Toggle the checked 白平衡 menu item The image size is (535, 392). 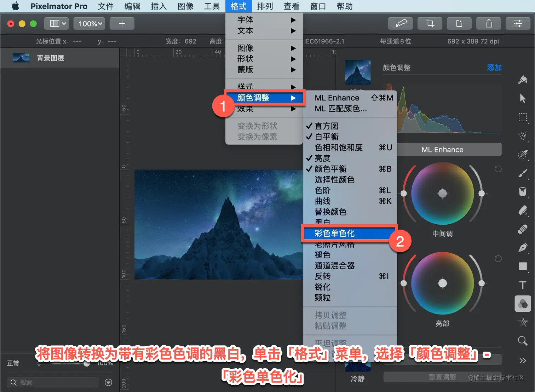[350, 137]
